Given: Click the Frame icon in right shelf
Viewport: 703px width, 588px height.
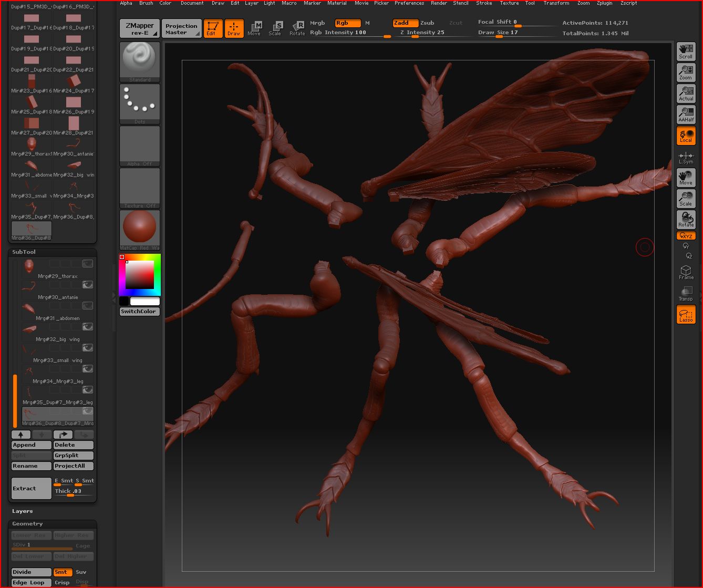Looking at the screenshot, I should pos(686,272).
